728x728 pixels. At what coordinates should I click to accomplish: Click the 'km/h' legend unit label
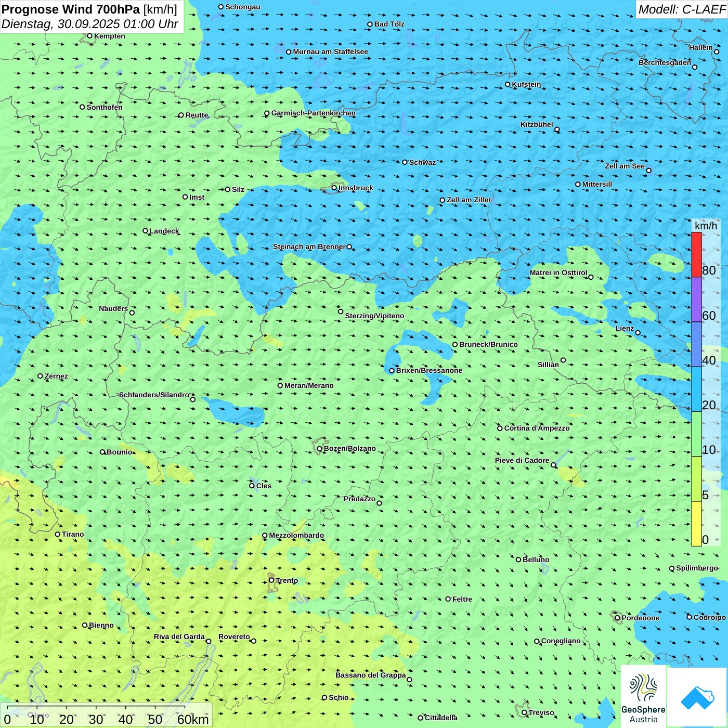click(706, 226)
